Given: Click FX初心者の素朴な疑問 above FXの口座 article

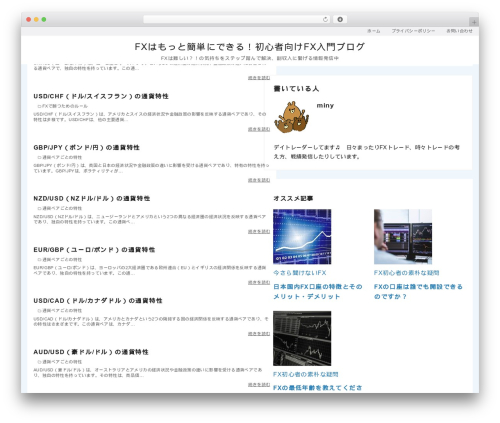Looking at the screenshot, I should 406,273.
